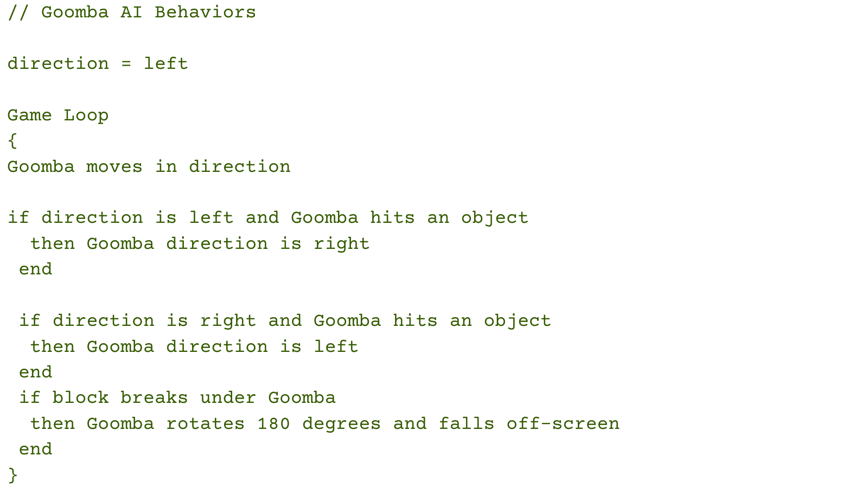Click the equals sign in the assignment
868x488 pixels.
(x=126, y=64)
